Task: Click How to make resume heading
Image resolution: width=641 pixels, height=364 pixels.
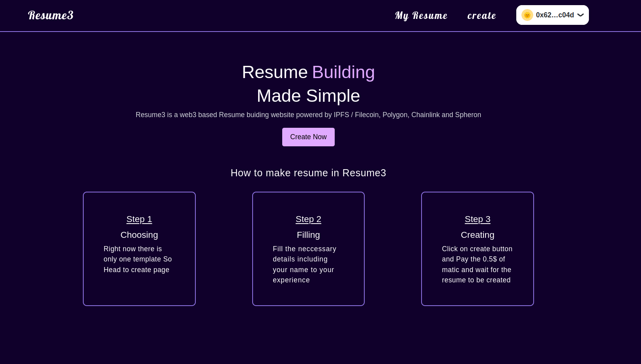Action: (x=308, y=173)
